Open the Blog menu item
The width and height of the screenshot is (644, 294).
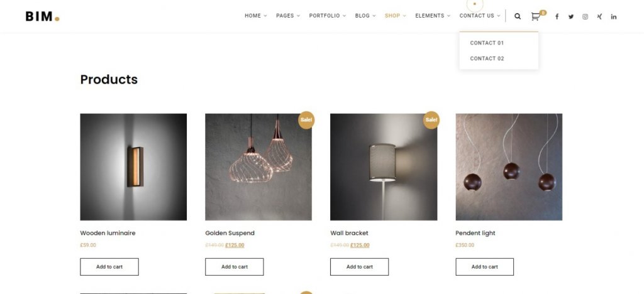tap(365, 16)
